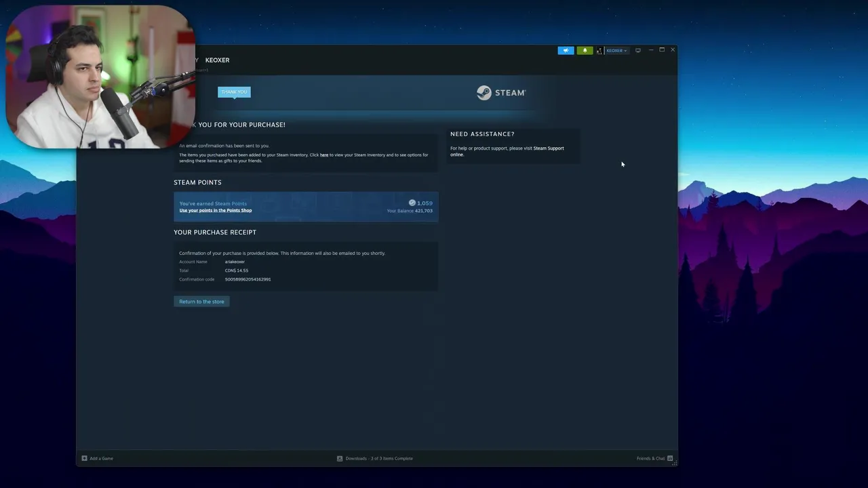Click the 'STEAM POINTS' section heading
This screenshot has width=868, height=488.
[197, 182]
